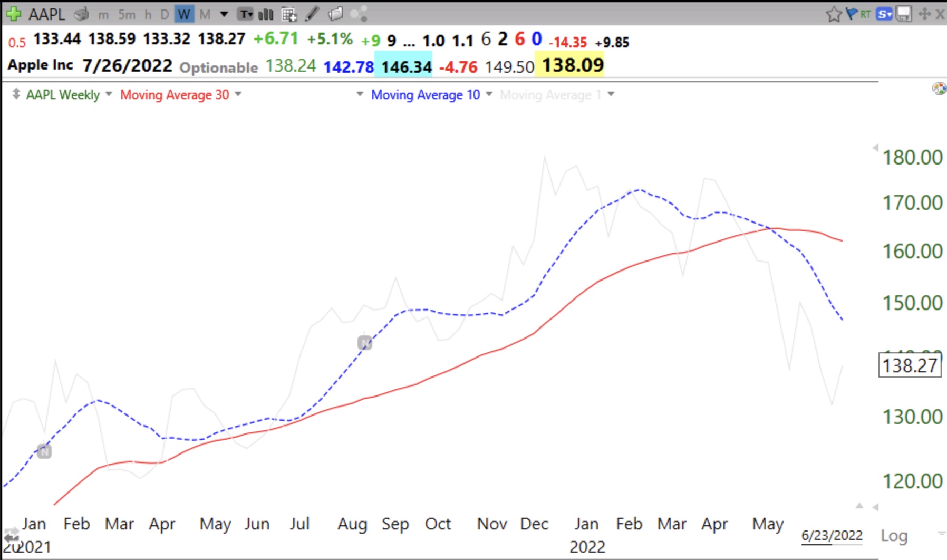Screen dimensions: 947x560
Task: Click the +6.71 net change value
Action: (275, 39)
